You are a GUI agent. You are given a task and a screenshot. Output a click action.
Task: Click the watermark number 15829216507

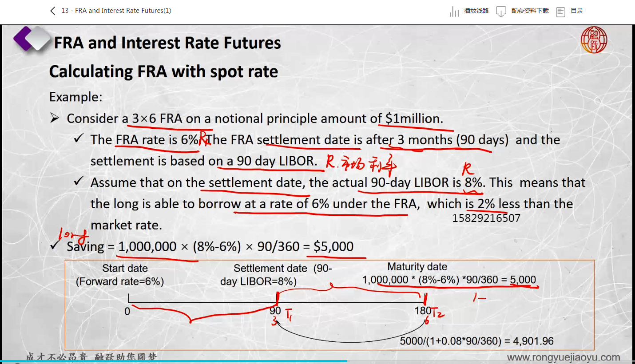(486, 218)
